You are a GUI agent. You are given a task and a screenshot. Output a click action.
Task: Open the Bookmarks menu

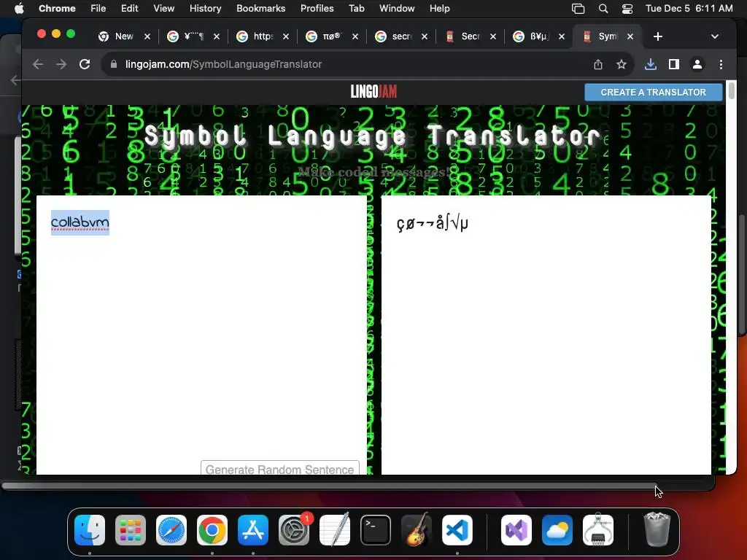[260, 9]
